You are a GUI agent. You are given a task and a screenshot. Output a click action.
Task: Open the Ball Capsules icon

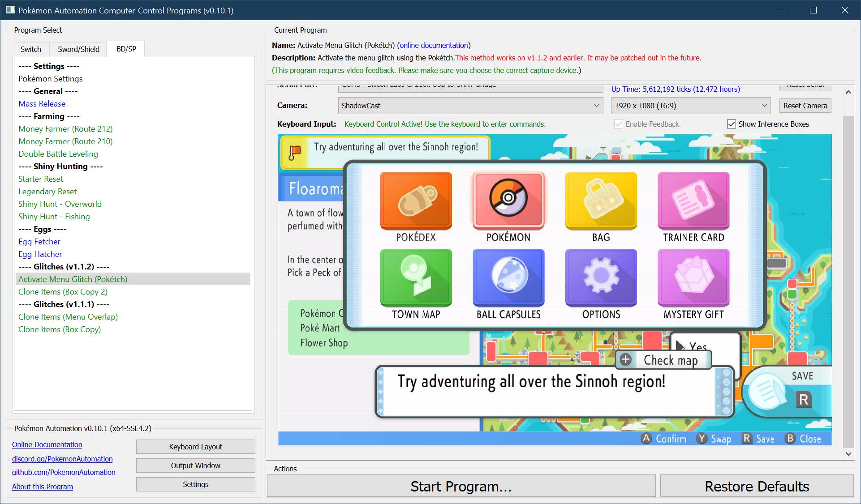[x=508, y=278]
